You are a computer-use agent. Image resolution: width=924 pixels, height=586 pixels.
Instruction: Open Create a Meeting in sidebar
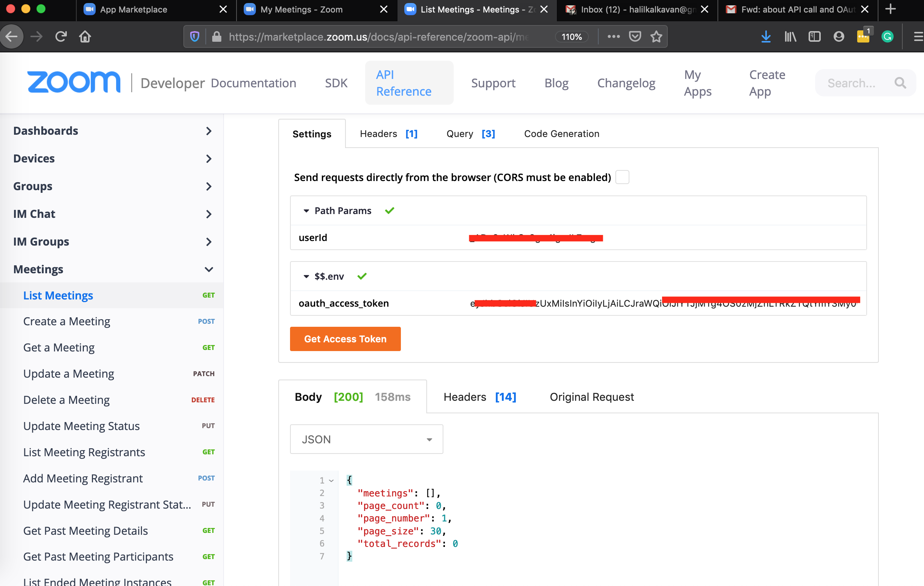click(67, 321)
